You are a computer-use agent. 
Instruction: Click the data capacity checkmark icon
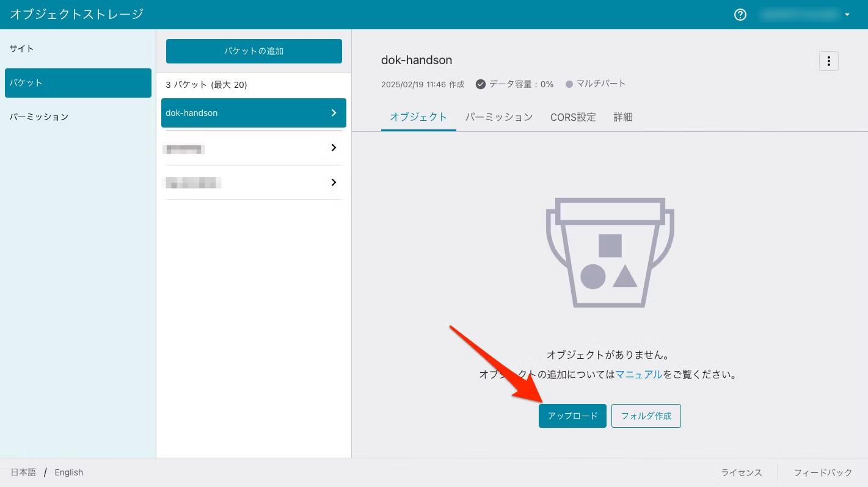pos(481,84)
